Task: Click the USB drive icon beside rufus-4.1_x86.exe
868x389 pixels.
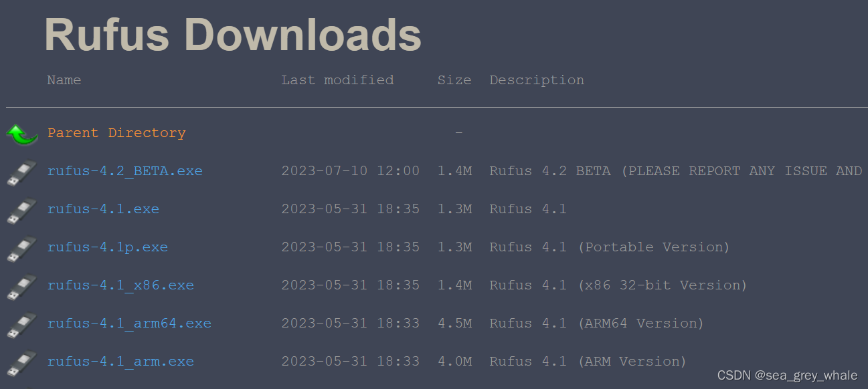Action: coord(20,285)
